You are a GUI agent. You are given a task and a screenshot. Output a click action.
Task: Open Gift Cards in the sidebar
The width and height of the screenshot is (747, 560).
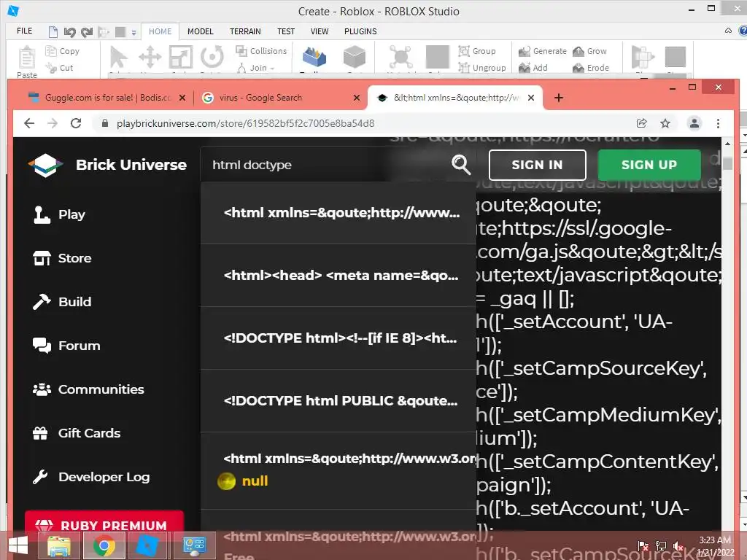click(76, 433)
